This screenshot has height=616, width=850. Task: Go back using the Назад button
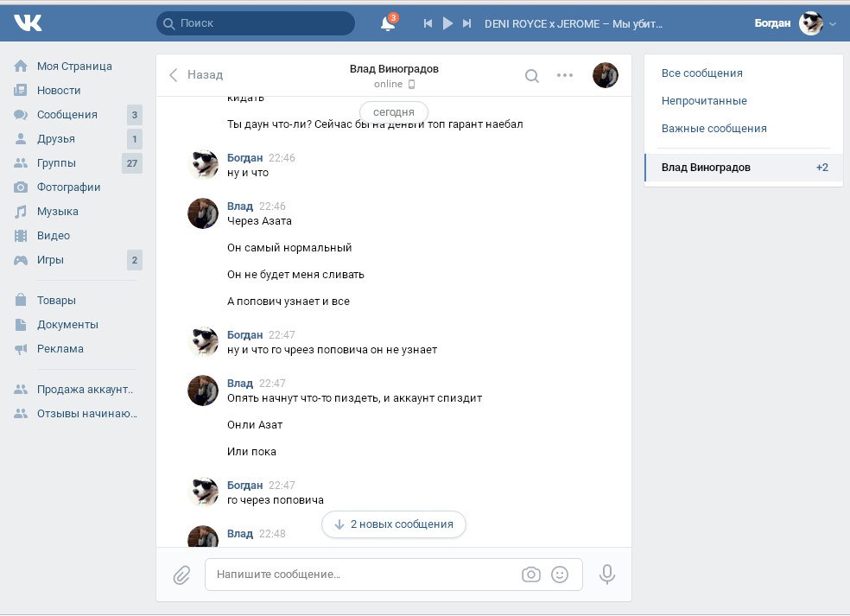tap(195, 75)
